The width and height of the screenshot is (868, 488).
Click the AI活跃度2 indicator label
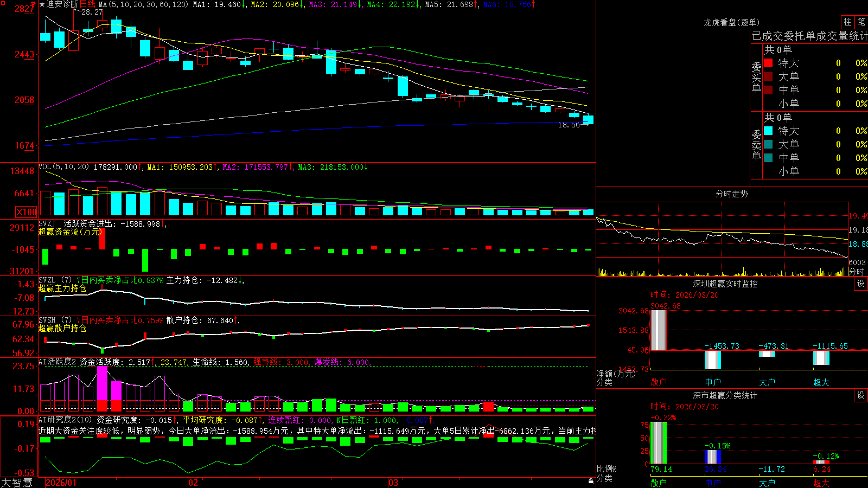pos(57,362)
